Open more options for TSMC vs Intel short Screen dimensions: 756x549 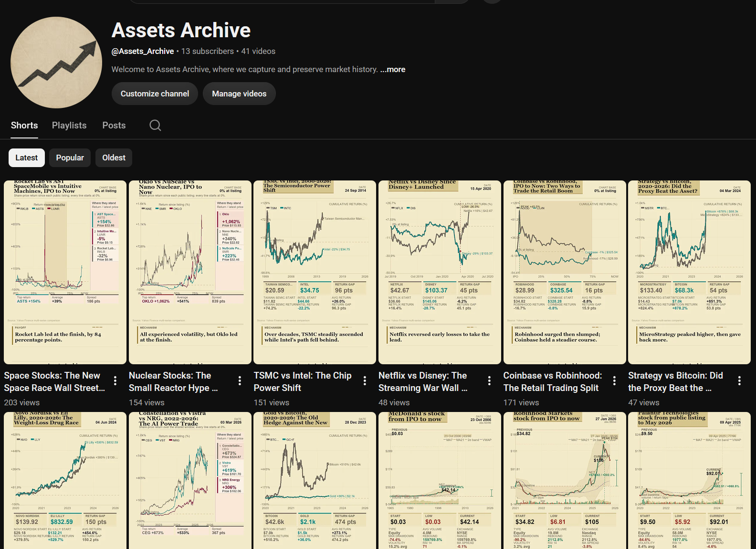tap(365, 380)
